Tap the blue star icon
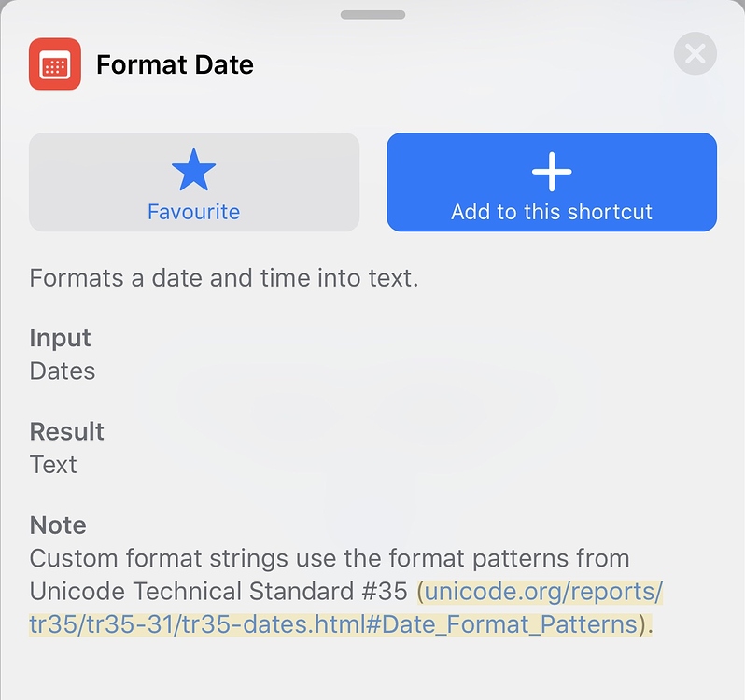This screenshot has width=745, height=700. (193, 170)
